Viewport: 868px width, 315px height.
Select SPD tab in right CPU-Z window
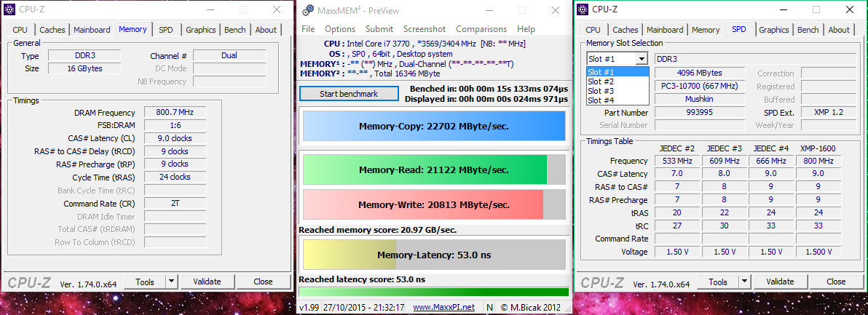[x=739, y=29]
